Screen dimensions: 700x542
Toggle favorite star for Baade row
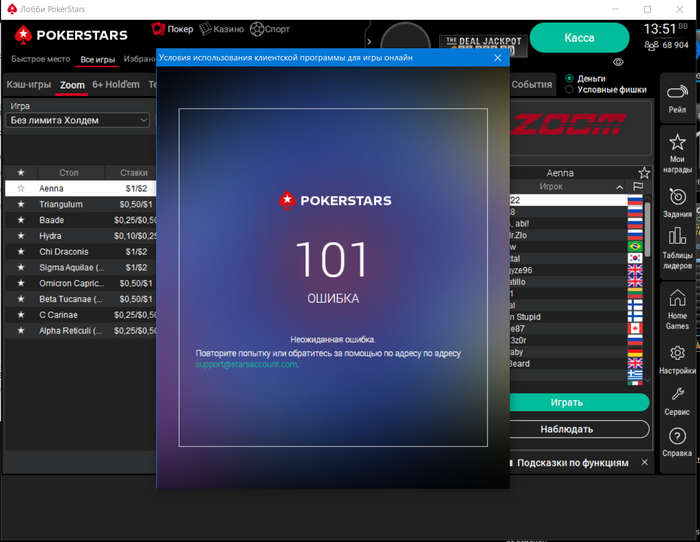[21, 220]
